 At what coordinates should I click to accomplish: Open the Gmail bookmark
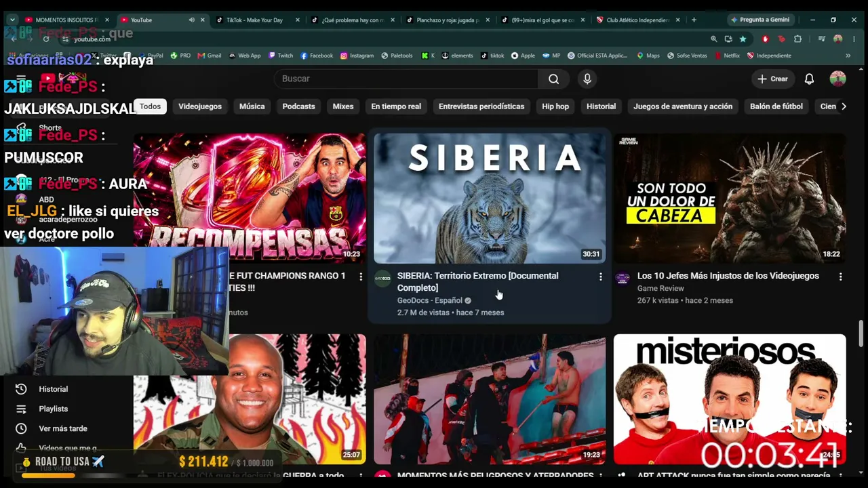pyautogui.click(x=209, y=56)
